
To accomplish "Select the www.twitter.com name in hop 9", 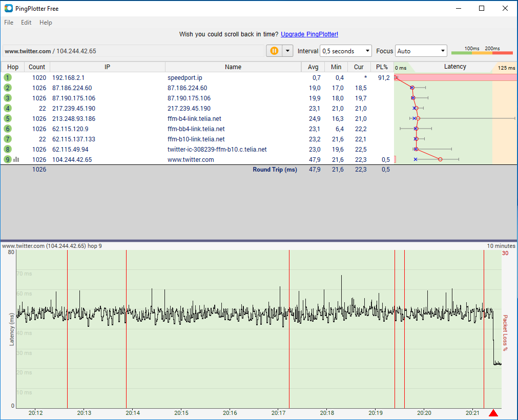I will tap(191, 159).
